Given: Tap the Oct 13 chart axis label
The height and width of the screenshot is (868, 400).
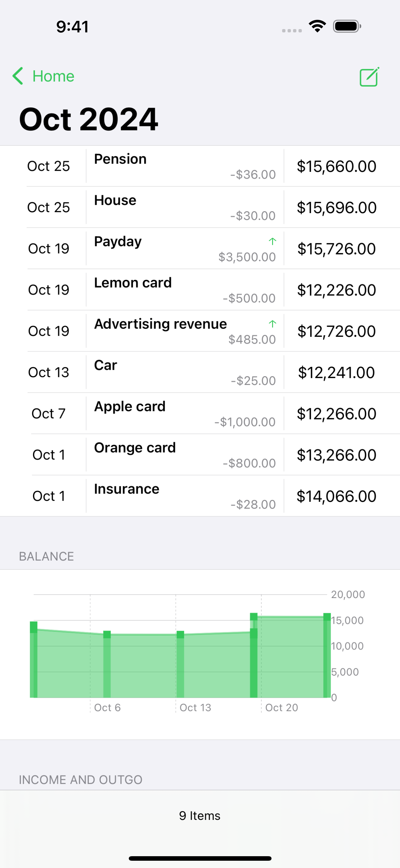Looking at the screenshot, I should pyautogui.click(x=195, y=708).
